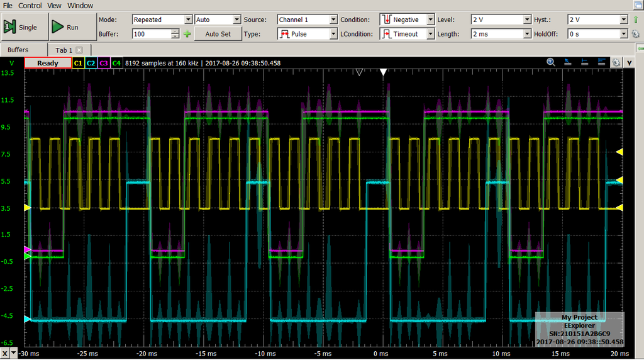Click the Single acquisition button
Screen dimensions: 644x360
23,27
